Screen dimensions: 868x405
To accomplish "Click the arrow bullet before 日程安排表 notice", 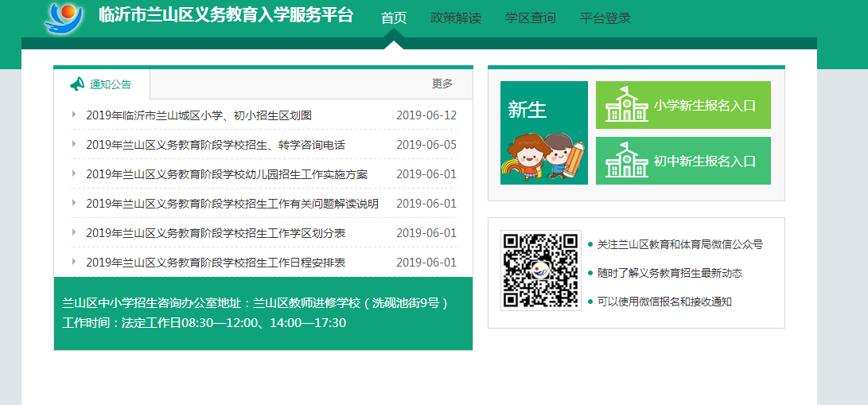I will [74, 261].
